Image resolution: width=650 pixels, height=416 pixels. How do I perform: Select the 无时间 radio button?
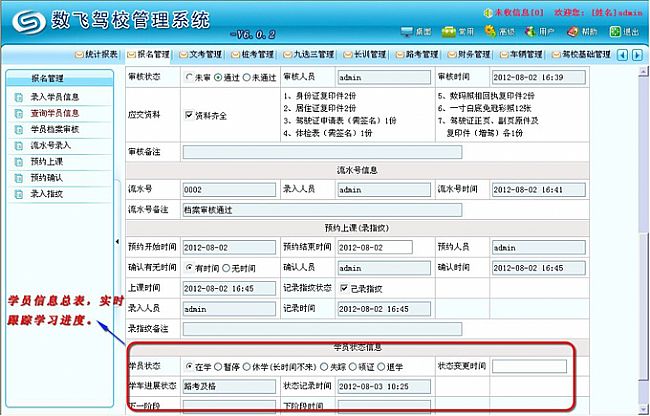tap(226, 268)
